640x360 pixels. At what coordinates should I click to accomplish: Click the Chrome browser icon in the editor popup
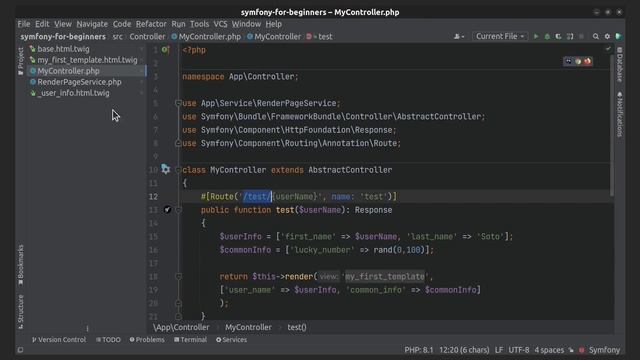tap(578, 61)
